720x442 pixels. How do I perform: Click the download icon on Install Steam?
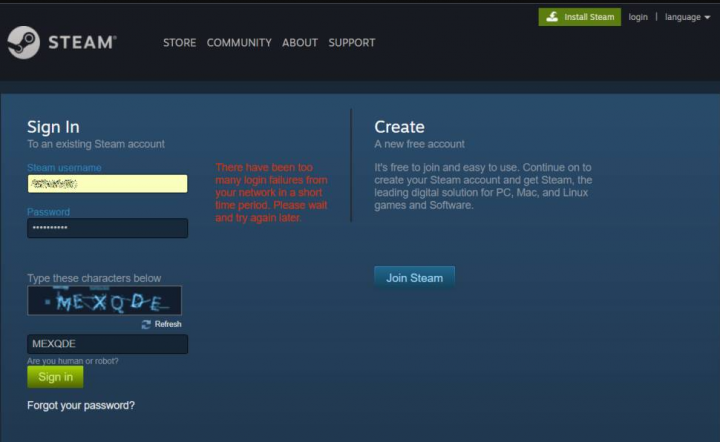[x=551, y=17]
